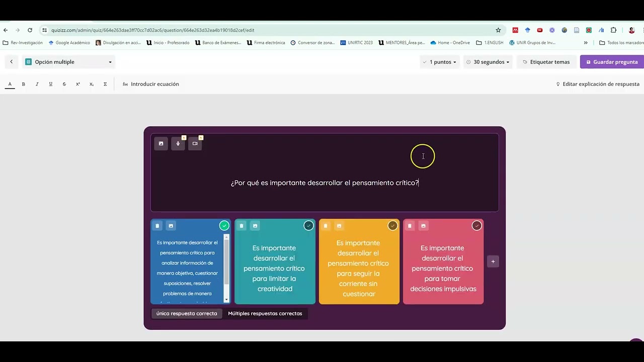Screen dimensions: 644x362
Task: Apply subscript formatting
Action: click(92, 84)
